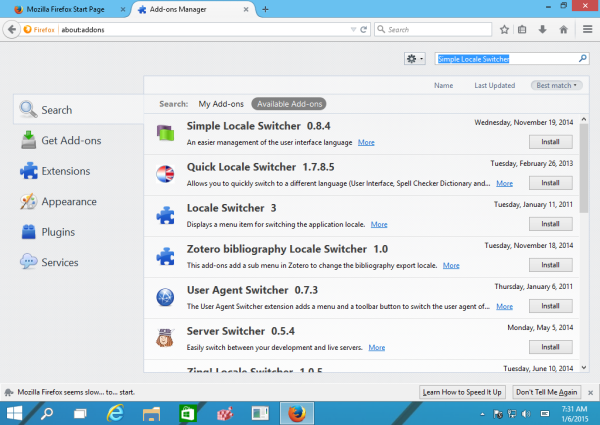This screenshot has width=600, height=425.
Task: Sort results by Name
Action: [x=443, y=85]
